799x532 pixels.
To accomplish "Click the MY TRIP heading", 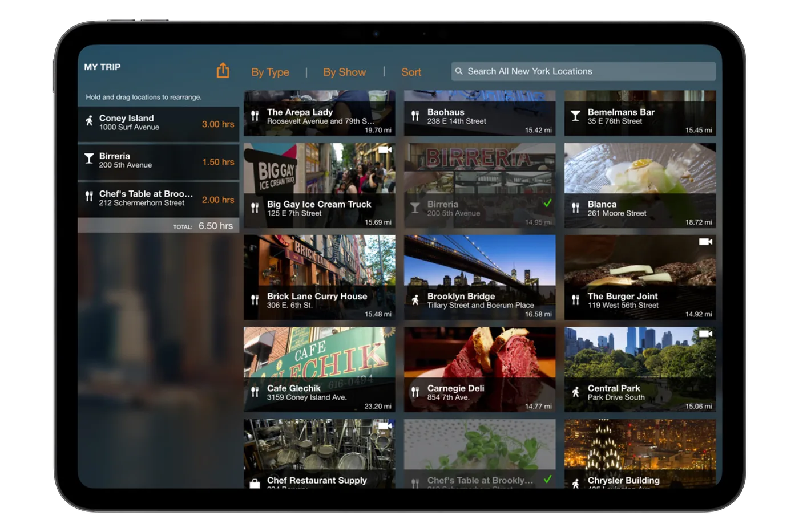I will click(x=102, y=67).
